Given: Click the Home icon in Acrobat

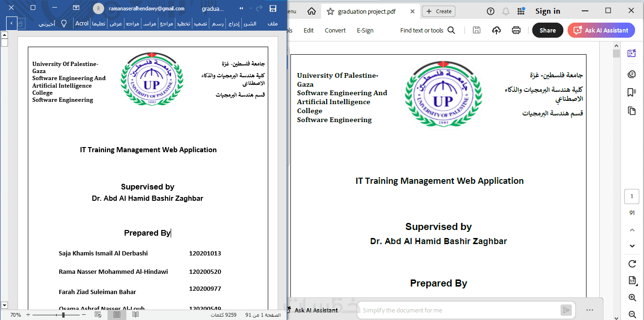Looking at the screenshot, I should pyautogui.click(x=312, y=11).
